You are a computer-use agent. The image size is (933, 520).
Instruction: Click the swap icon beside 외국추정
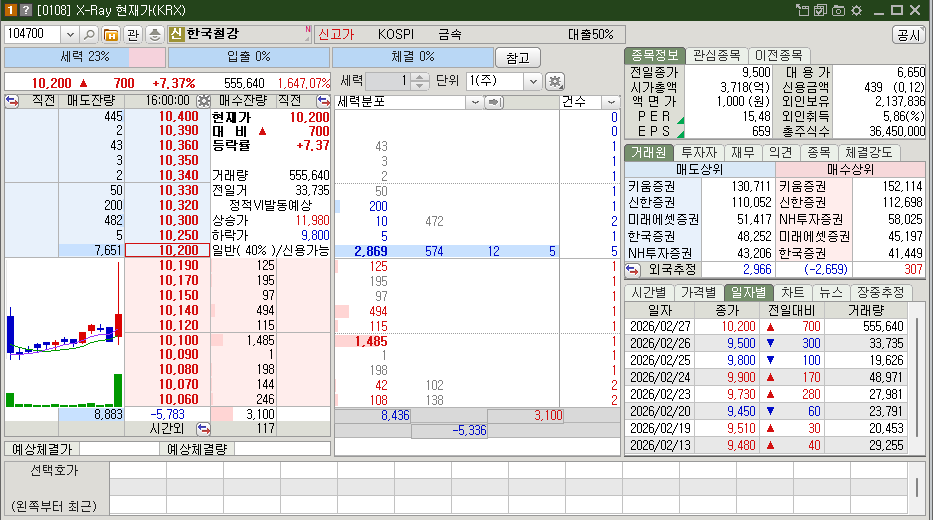[632, 270]
